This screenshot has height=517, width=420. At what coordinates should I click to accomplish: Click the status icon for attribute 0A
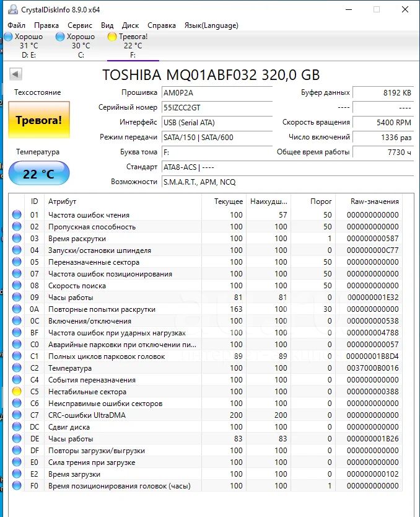[17, 309]
